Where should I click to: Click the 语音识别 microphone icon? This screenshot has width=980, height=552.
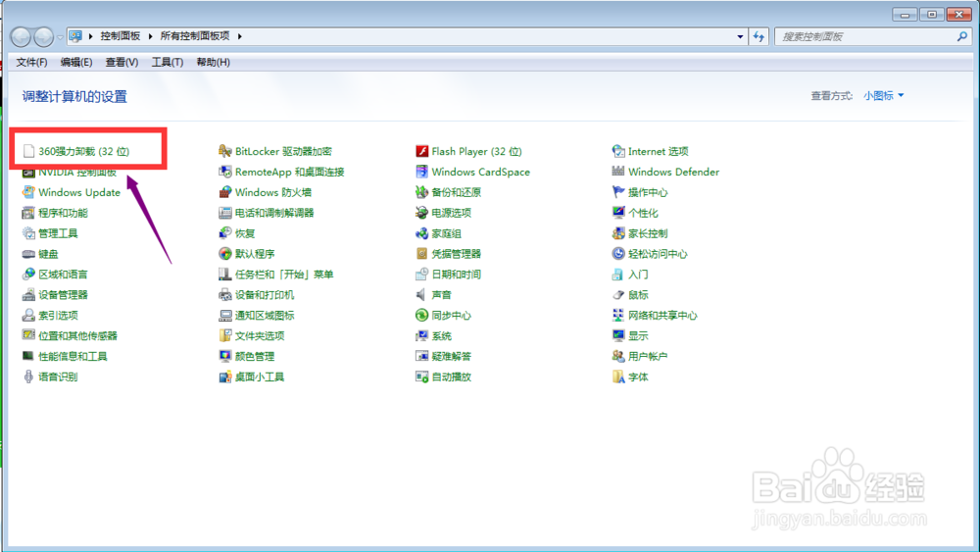(x=28, y=376)
